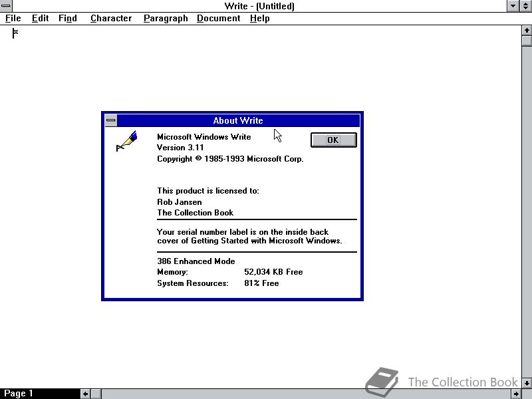Click 'The Collection Book' text in the dialog

(x=195, y=213)
